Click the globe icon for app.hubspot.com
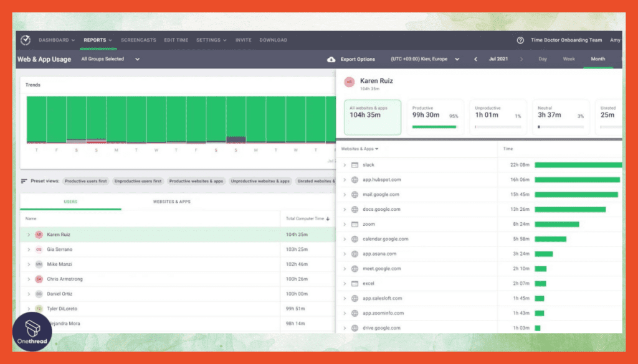The width and height of the screenshot is (638, 364). [355, 180]
